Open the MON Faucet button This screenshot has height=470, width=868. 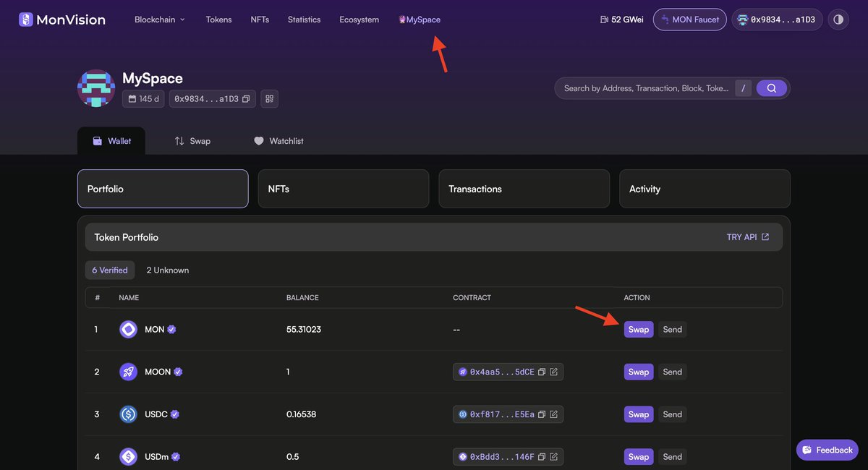(x=690, y=20)
